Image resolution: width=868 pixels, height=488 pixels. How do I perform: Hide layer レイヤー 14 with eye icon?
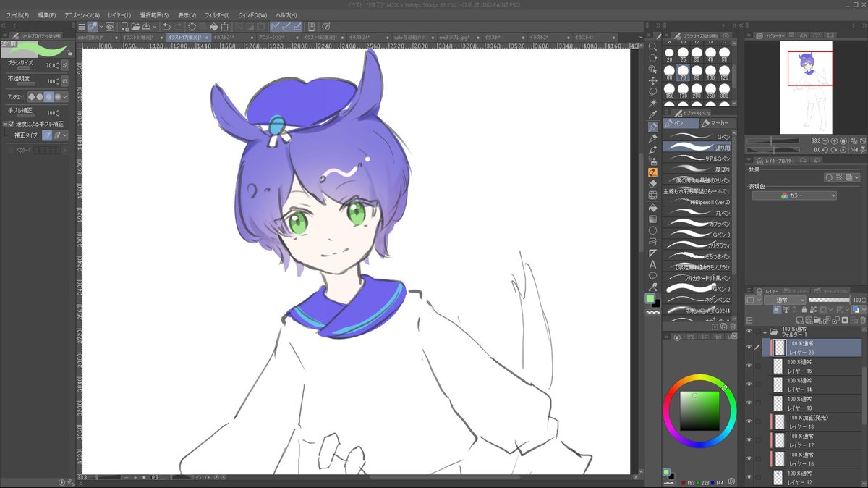tap(749, 384)
